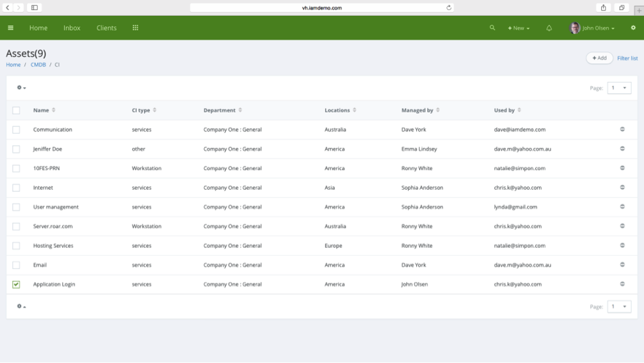Check the Jeniffer Doe row checkbox
The image size is (644, 363).
[x=17, y=149]
